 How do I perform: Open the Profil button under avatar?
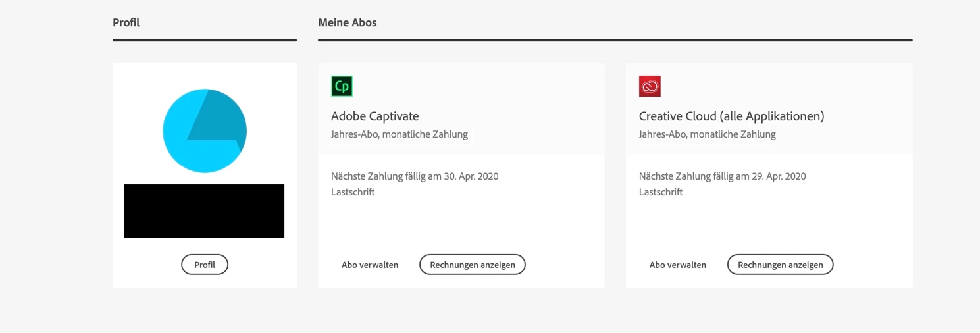(205, 265)
